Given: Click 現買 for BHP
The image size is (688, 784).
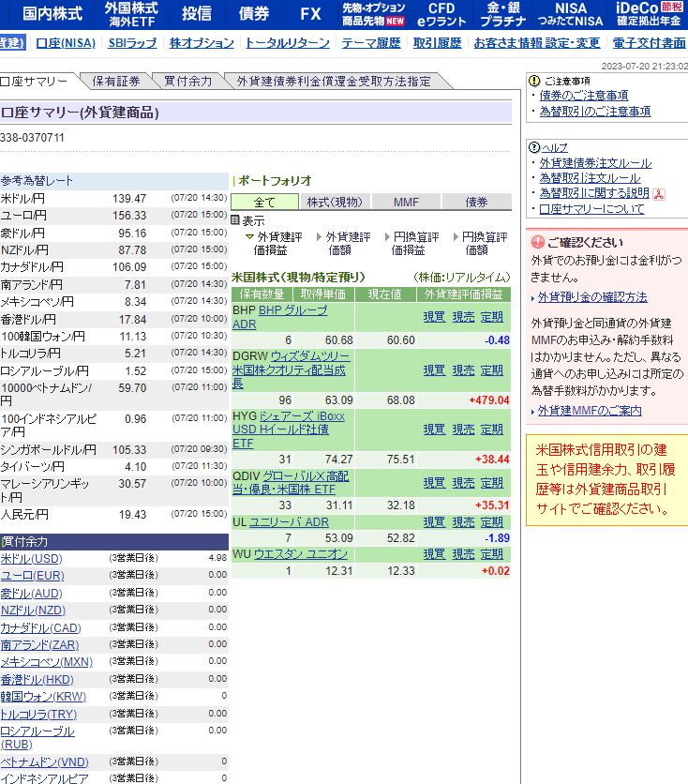Looking at the screenshot, I should coord(434,317).
